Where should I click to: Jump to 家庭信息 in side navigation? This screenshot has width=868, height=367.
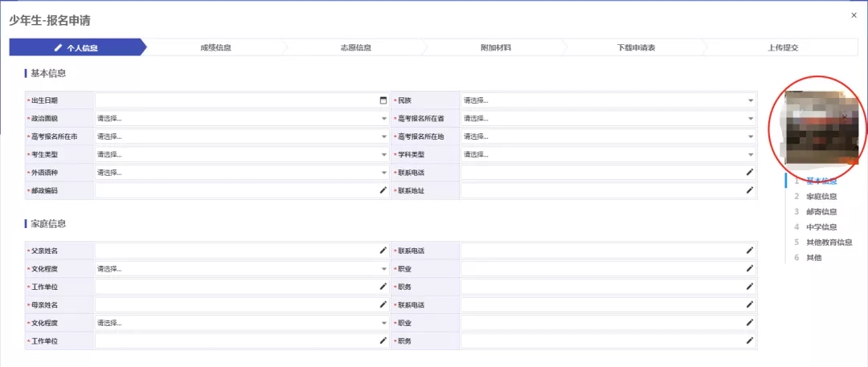821,197
